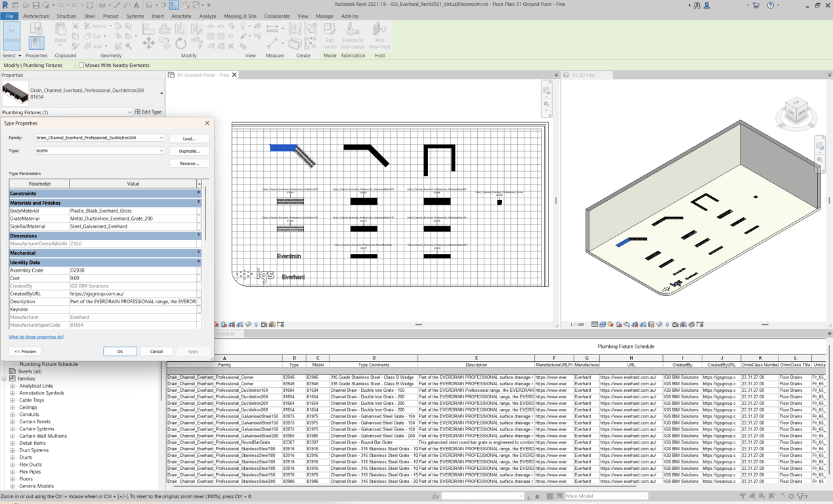Toggle Moves With Nearby Elements checkbox
The image size is (833, 504).
coord(81,65)
